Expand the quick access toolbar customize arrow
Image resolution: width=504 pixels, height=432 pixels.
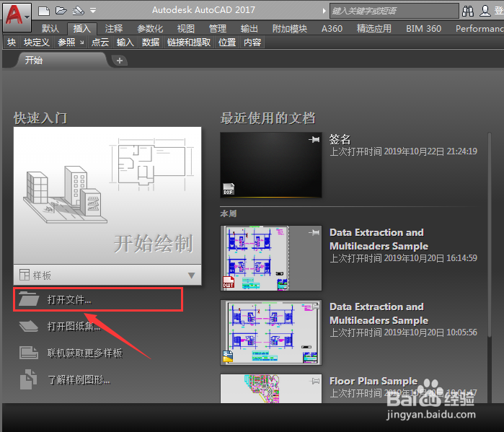click(x=93, y=11)
